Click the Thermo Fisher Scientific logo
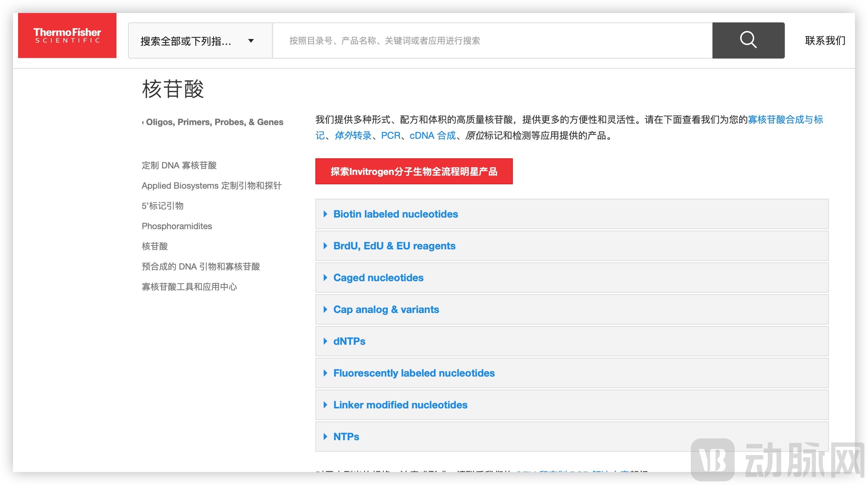Viewport: 868px width, 485px height. tap(67, 36)
